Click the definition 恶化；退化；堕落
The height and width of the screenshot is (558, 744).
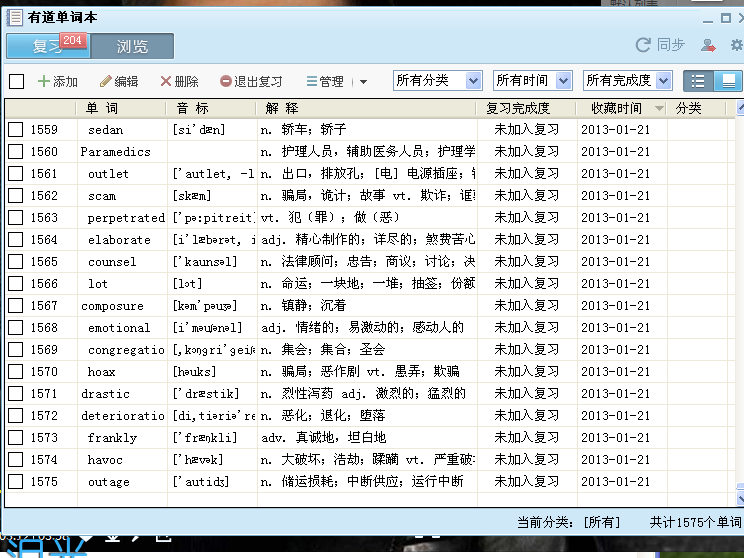coord(333,416)
